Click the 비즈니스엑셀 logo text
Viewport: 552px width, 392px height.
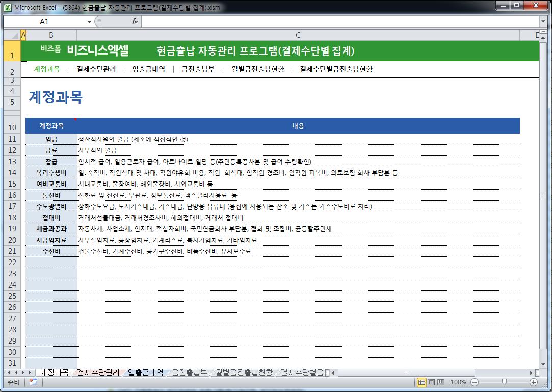(98, 50)
